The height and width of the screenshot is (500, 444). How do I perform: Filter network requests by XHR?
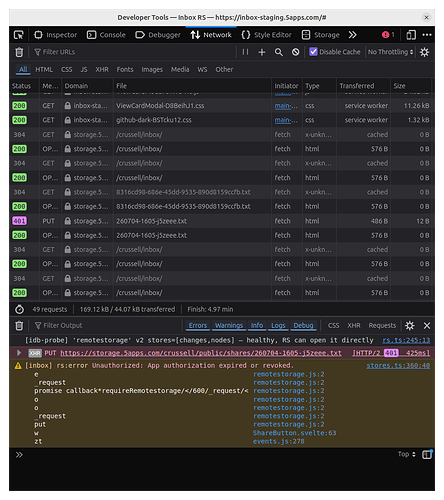(102, 69)
